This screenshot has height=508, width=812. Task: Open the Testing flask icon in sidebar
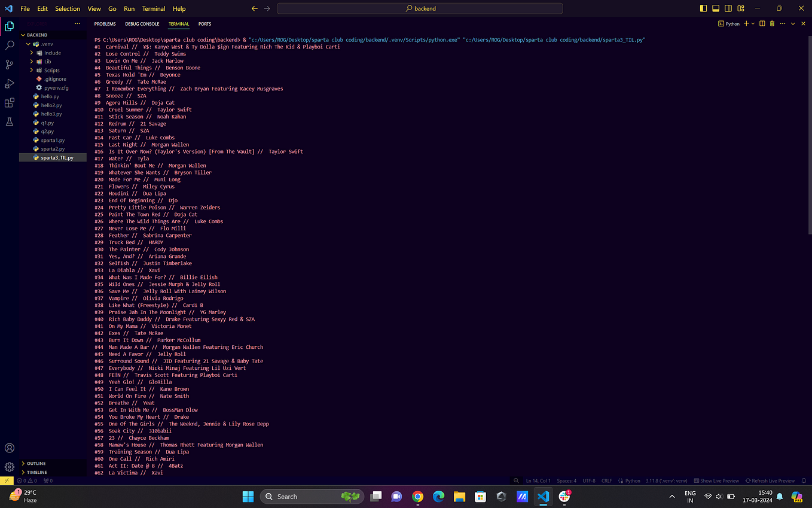8,121
